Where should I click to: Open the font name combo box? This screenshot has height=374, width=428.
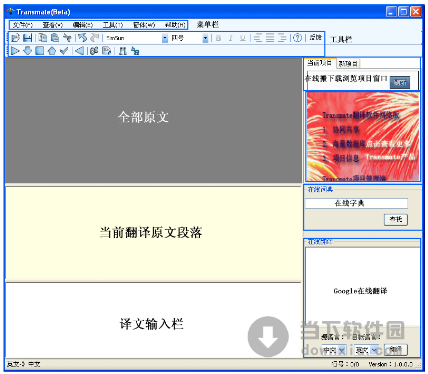pyautogui.click(x=136, y=38)
